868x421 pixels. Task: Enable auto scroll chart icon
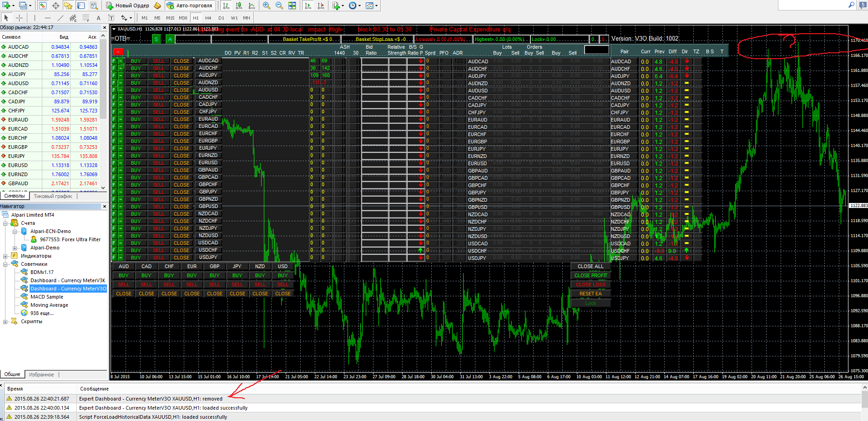[x=308, y=5]
